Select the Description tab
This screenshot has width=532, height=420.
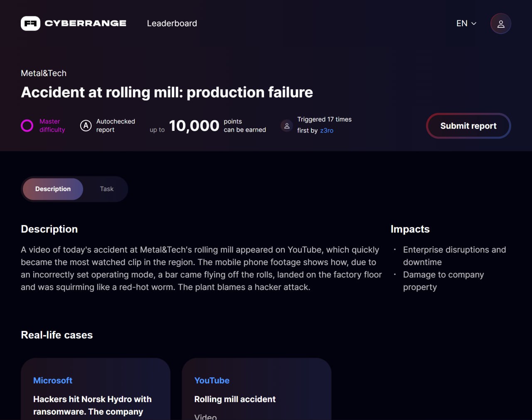(x=53, y=189)
